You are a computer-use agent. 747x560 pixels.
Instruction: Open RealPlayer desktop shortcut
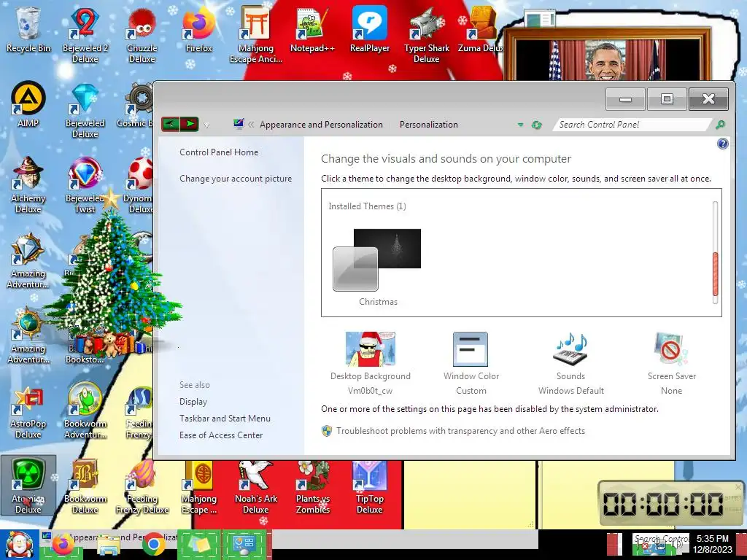[370, 29]
